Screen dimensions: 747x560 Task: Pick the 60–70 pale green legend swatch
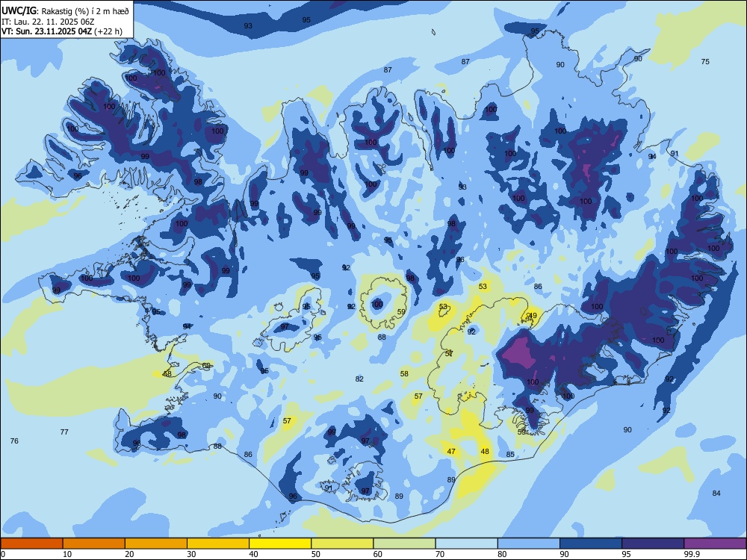coord(404,544)
